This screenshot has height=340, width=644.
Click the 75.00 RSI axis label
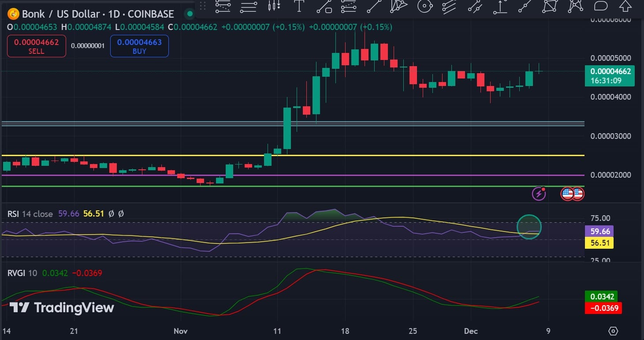pos(600,218)
